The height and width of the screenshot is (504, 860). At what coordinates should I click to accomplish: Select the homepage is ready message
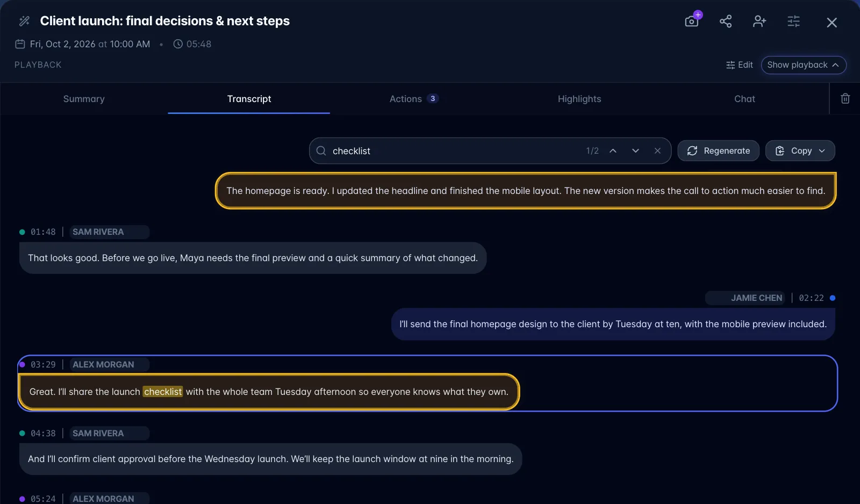tap(526, 191)
